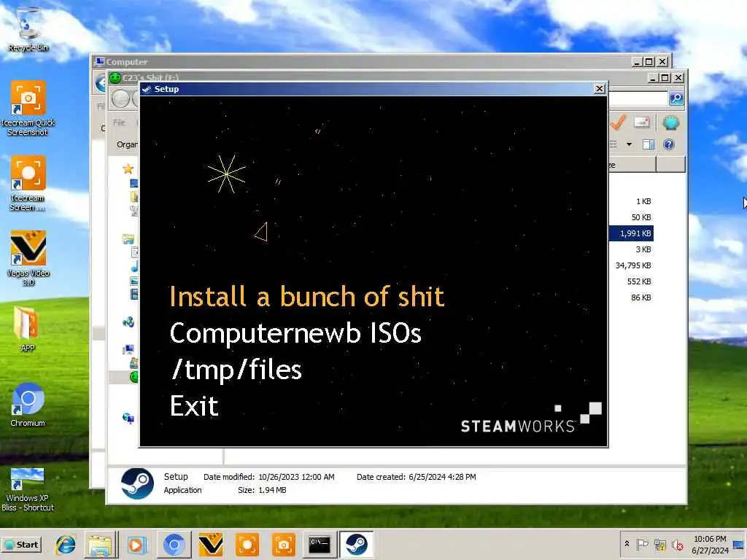Select file row sized 3 KB
Image resolution: width=747 pixels, height=560 pixels.
pos(643,249)
